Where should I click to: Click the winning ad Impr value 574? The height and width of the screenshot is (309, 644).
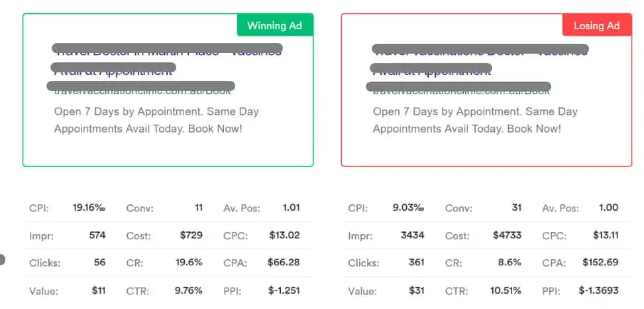tap(97, 235)
